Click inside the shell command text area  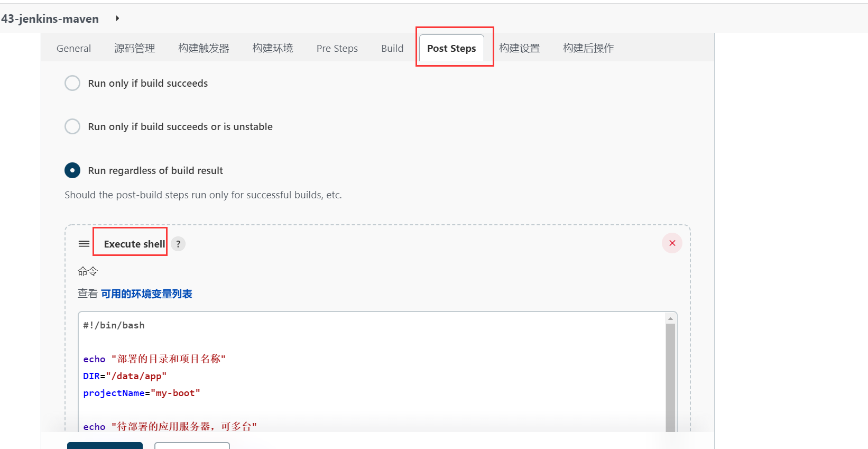coord(372,372)
